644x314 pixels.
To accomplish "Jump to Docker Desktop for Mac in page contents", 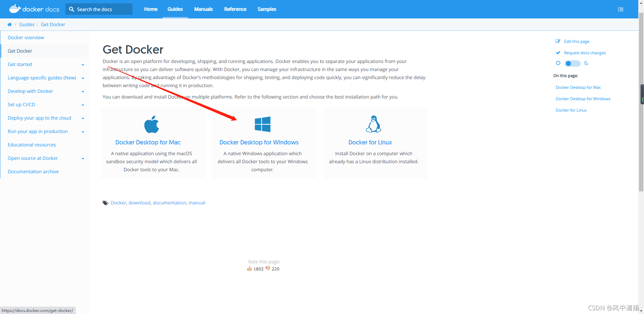I will (x=578, y=87).
